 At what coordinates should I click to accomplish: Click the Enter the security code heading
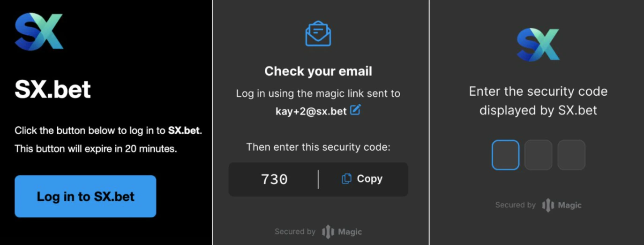pyautogui.click(x=538, y=100)
